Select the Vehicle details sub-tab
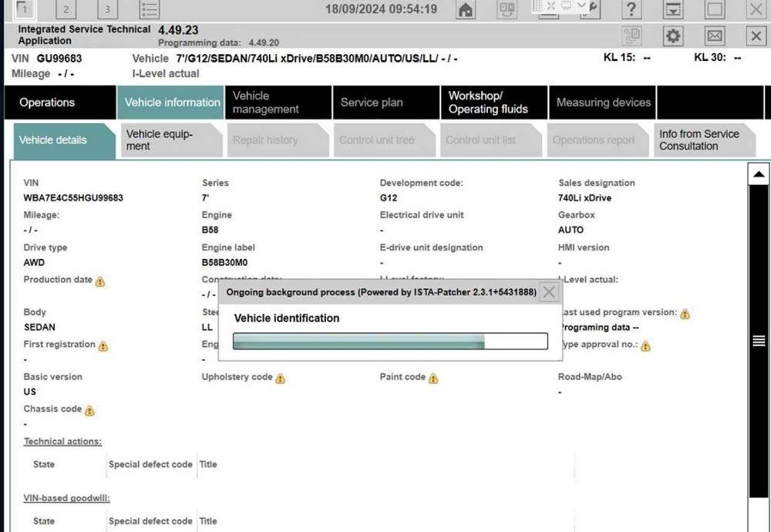 click(x=64, y=140)
